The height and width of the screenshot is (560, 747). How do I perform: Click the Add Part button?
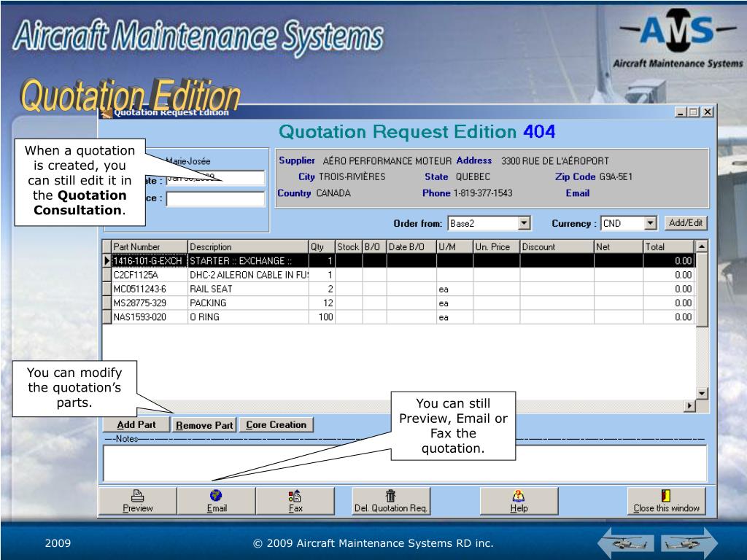point(136,425)
